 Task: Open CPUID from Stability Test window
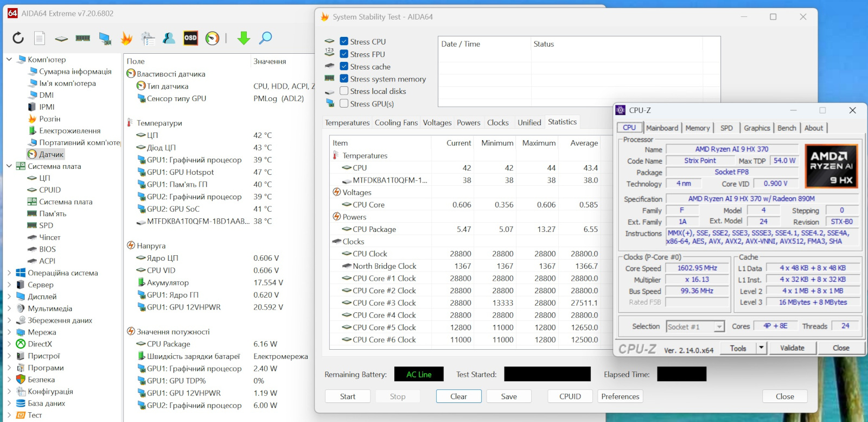570,396
